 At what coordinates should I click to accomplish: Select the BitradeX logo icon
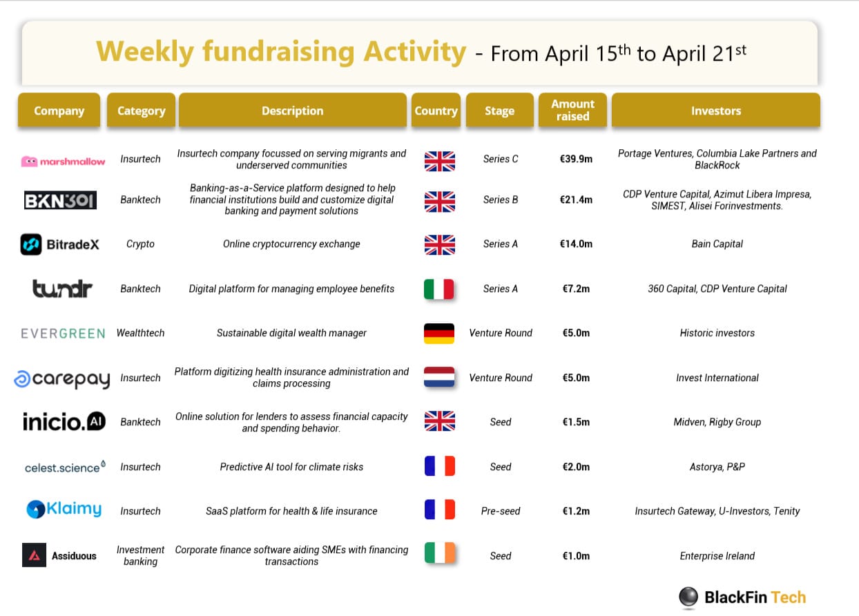coord(31,244)
